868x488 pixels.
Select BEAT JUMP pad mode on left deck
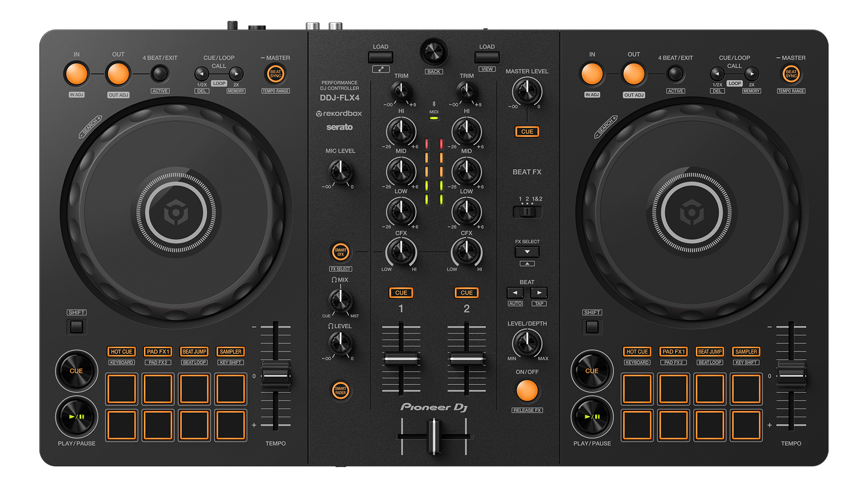click(x=194, y=351)
